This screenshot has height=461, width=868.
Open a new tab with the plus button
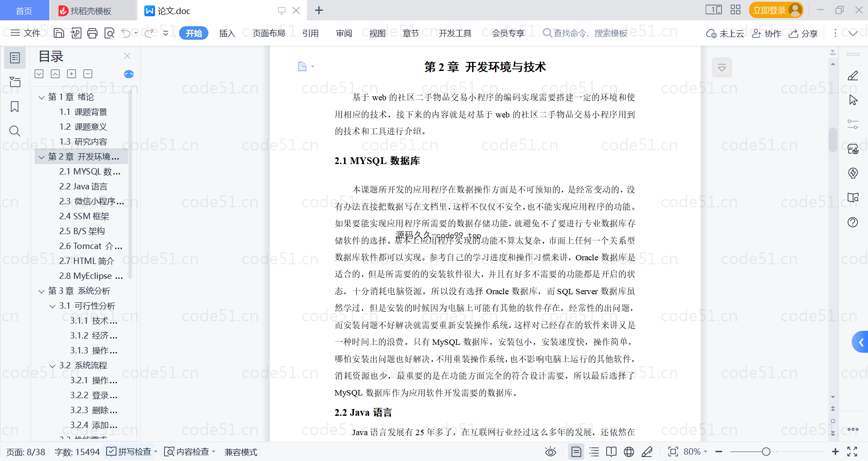pyautogui.click(x=319, y=10)
